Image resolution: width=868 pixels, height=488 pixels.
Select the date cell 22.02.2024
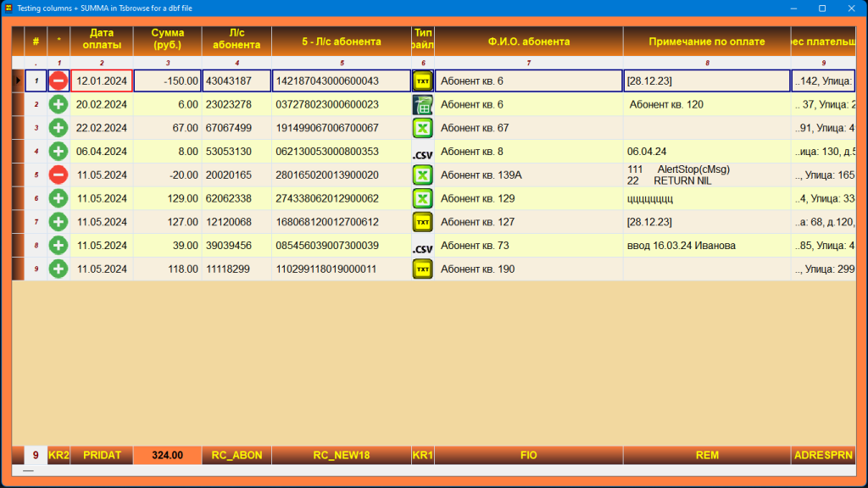[x=102, y=128]
